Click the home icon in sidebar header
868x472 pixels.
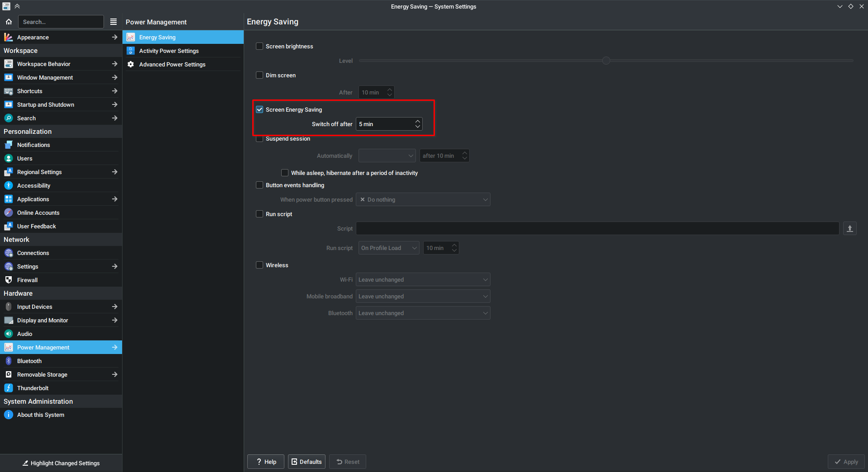tap(9, 22)
